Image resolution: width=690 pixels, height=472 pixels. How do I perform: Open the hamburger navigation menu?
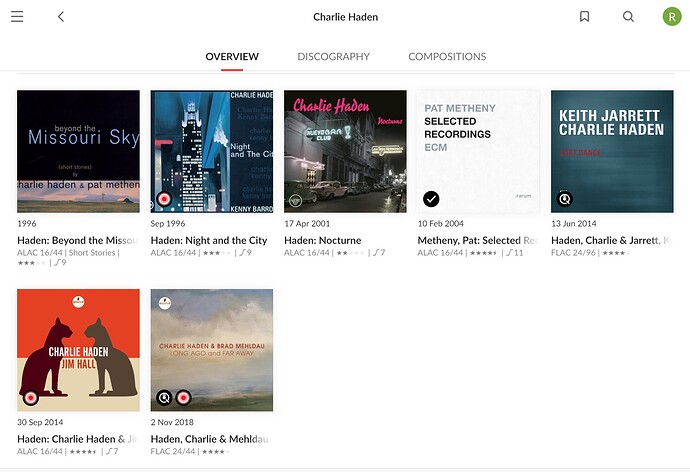coord(17,17)
